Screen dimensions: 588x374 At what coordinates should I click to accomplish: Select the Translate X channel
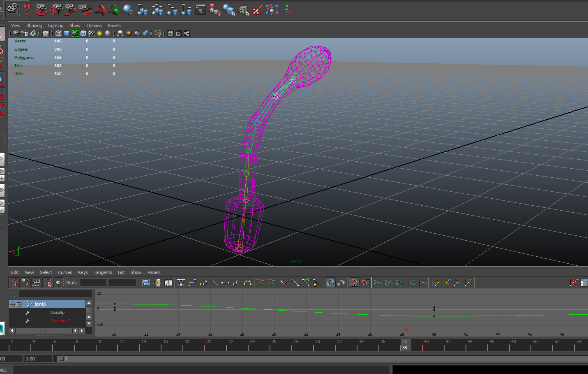click(60, 321)
